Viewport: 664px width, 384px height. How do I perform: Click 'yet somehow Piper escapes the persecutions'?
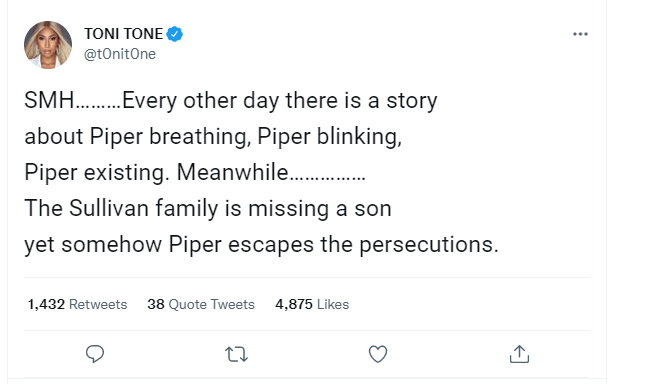coord(261,245)
